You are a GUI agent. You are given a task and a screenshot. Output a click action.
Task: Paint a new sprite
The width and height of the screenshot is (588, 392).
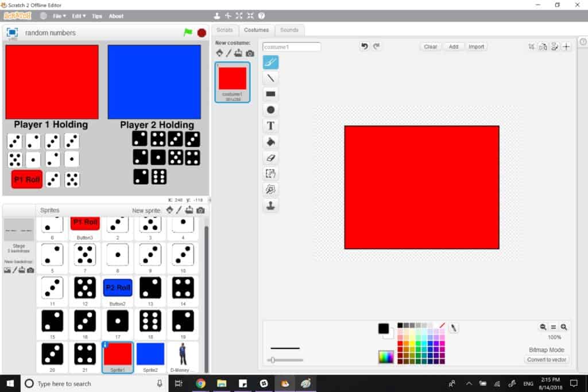(179, 210)
